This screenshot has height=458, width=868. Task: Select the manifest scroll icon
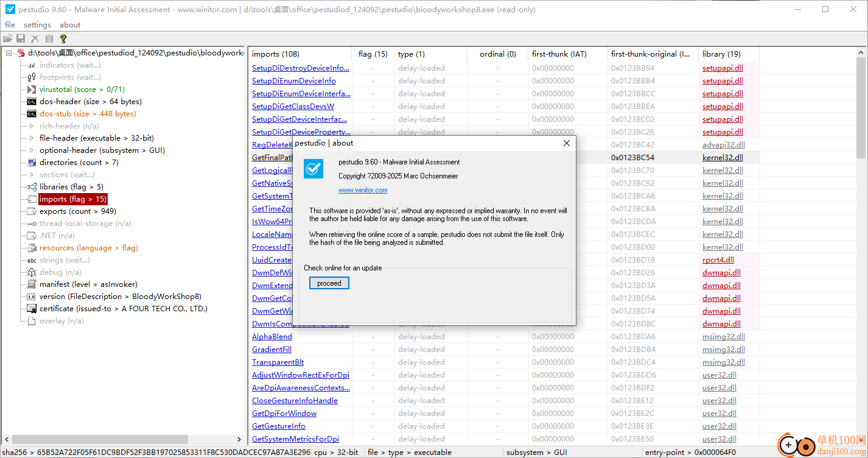pyautogui.click(x=32, y=284)
